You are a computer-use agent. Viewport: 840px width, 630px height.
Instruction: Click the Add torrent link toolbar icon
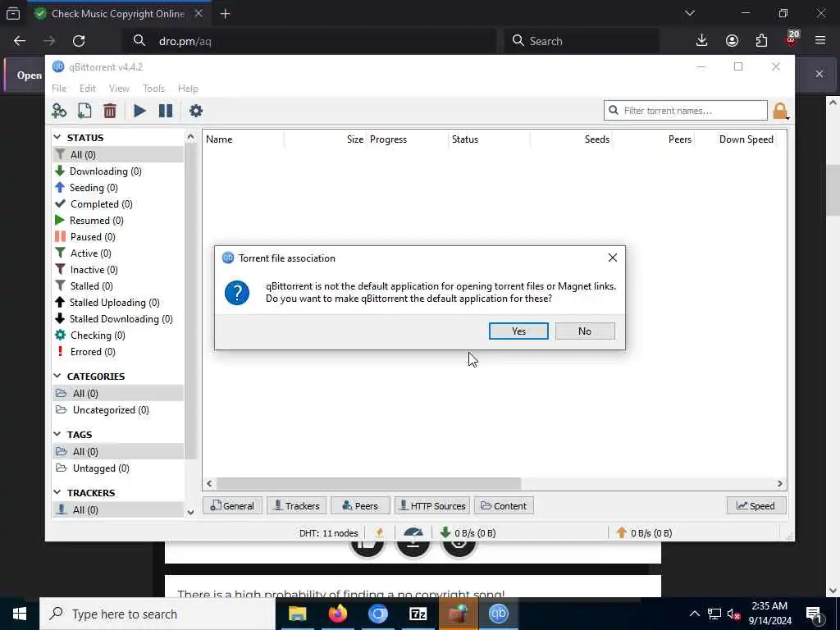coord(59,111)
